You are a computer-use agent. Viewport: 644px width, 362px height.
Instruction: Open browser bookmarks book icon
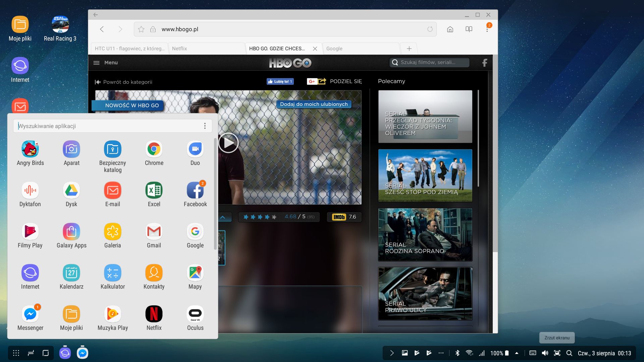[469, 29]
